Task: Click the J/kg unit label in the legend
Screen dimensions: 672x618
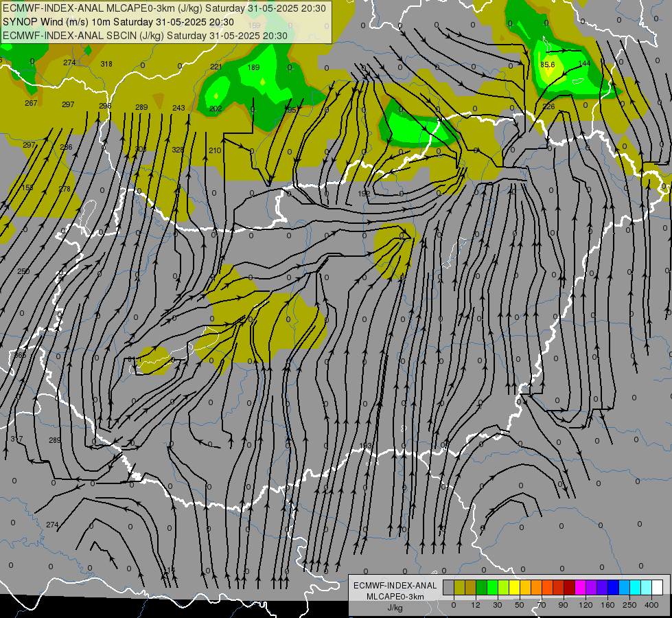Action: pyautogui.click(x=395, y=607)
